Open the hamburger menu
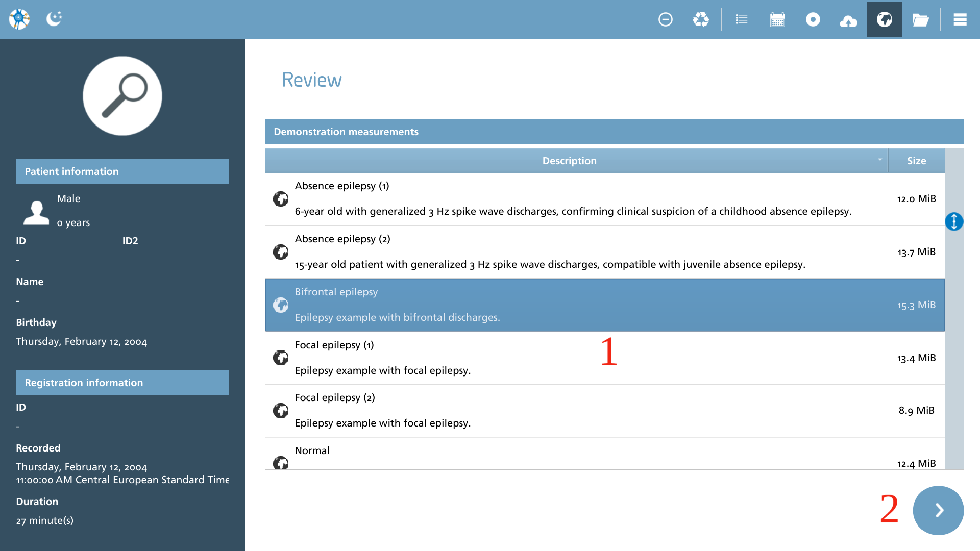Image resolution: width=980 pixels, height=551 pixels. [960, 19]
